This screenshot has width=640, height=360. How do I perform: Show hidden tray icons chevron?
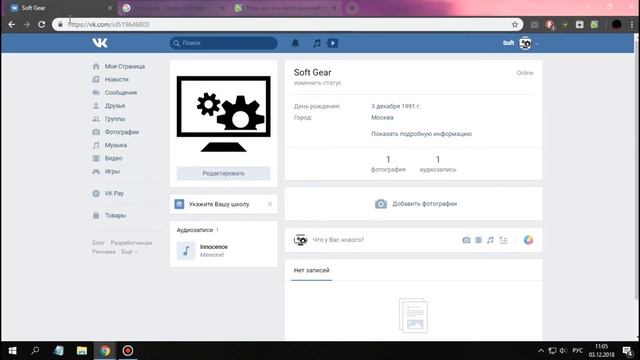[541, 351]
